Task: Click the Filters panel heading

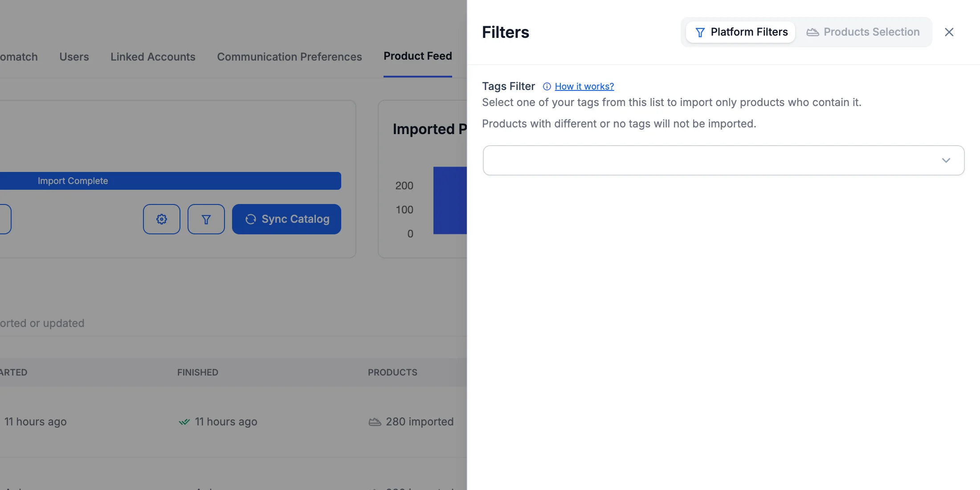Action: pyautogui.click(x=506, y=32)
